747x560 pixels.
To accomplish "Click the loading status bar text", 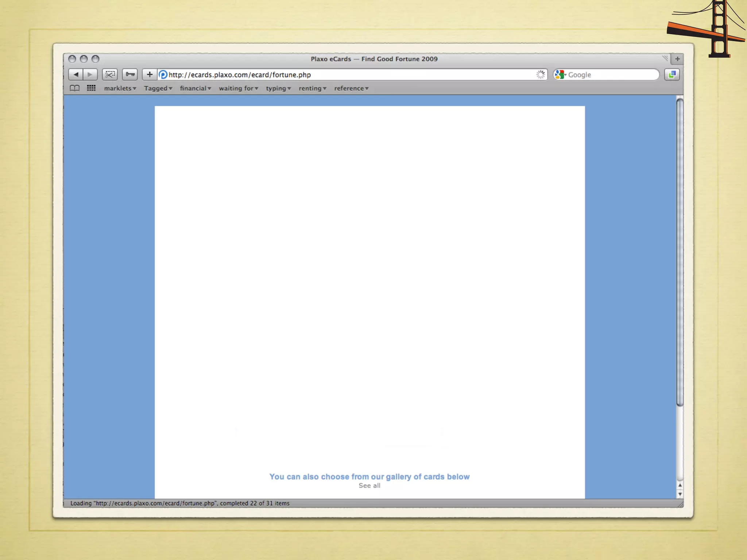I will click(x=180, y=503).
